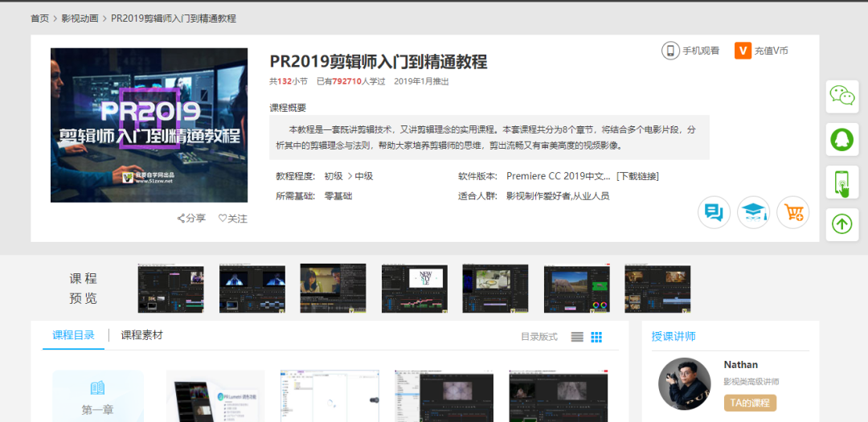Open the [下载链接] download link
The image size is (868, 422).
[637, 176]
